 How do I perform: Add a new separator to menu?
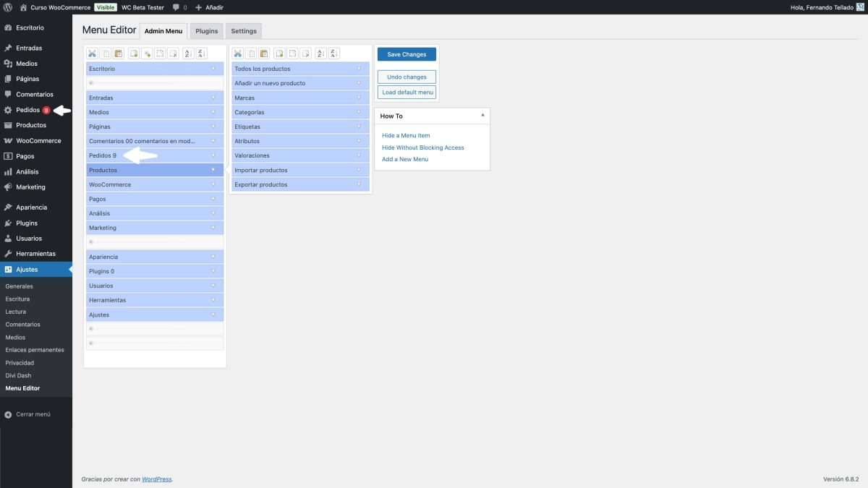147,53
